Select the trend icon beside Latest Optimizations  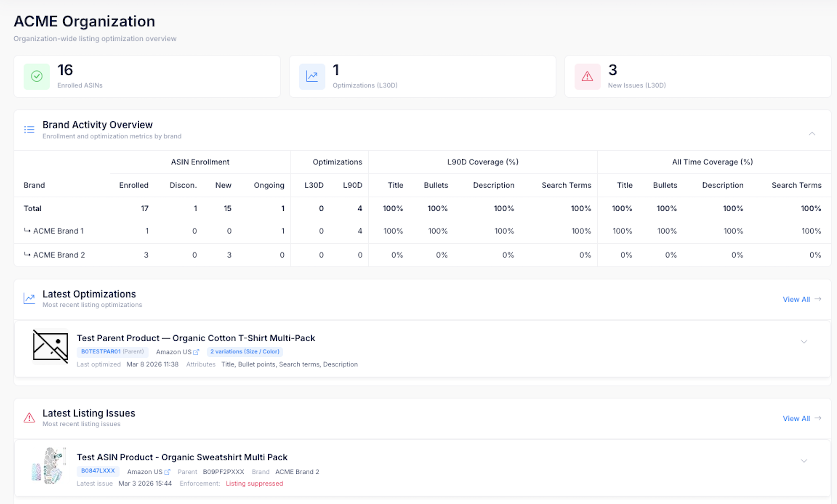tap(29, 298)
